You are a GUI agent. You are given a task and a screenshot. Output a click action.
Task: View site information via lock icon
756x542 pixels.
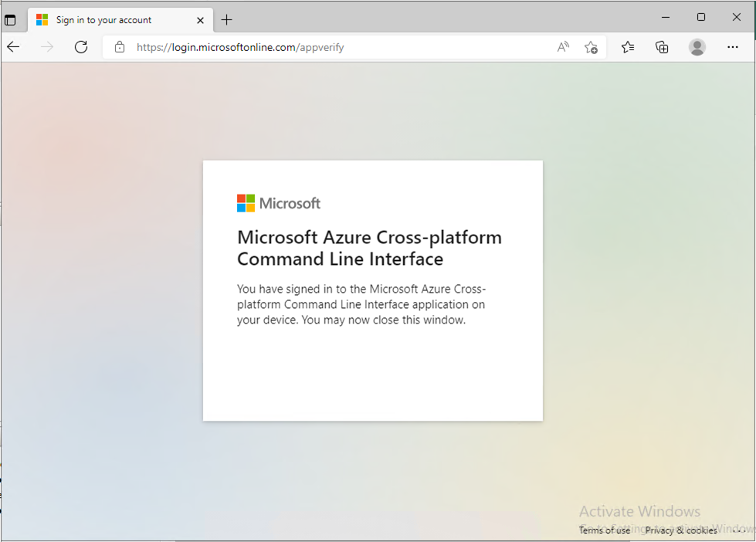[120, 47]
